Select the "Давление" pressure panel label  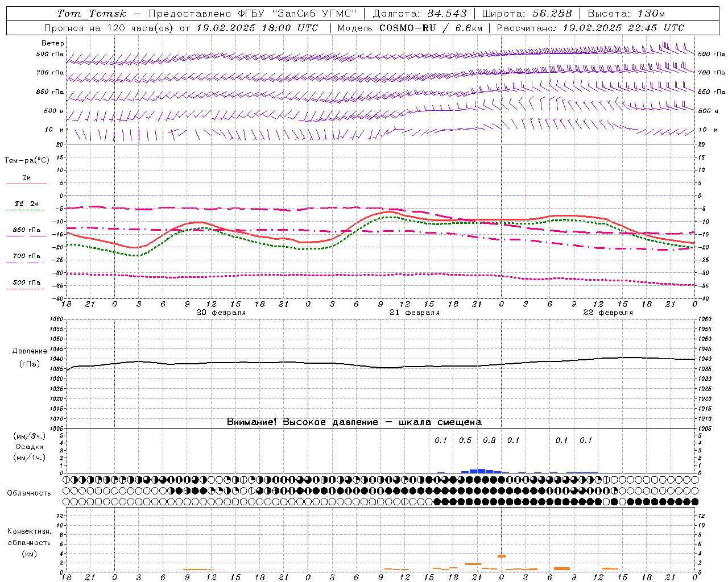click(30, 351)
